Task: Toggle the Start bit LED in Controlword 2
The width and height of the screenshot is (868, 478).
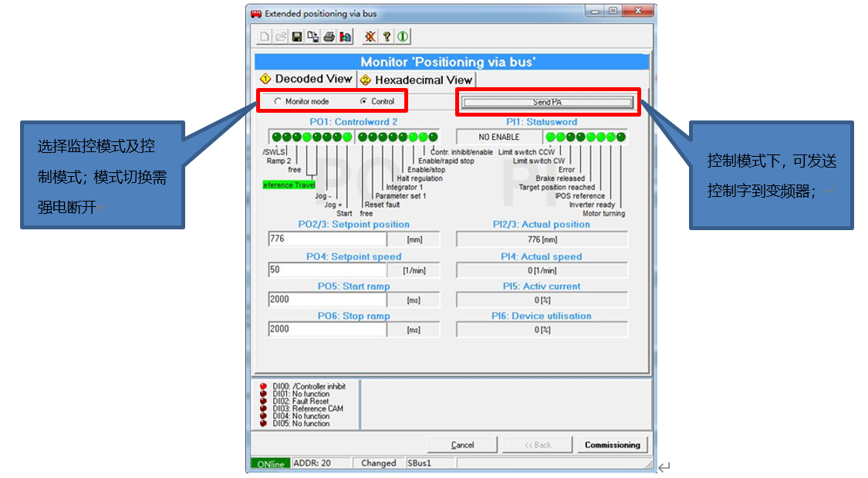Action: [x=347, y=137]
